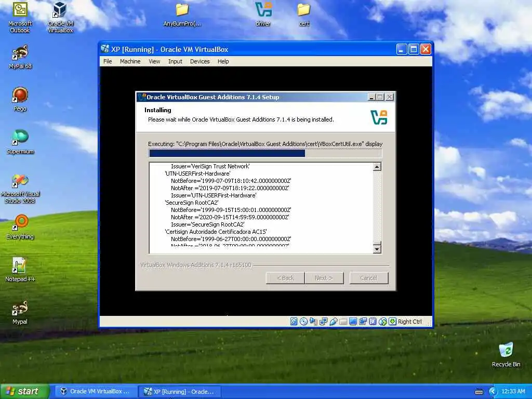Open the Input menu
The height and width of the screenshot is (399, 532).
point(175,61)
